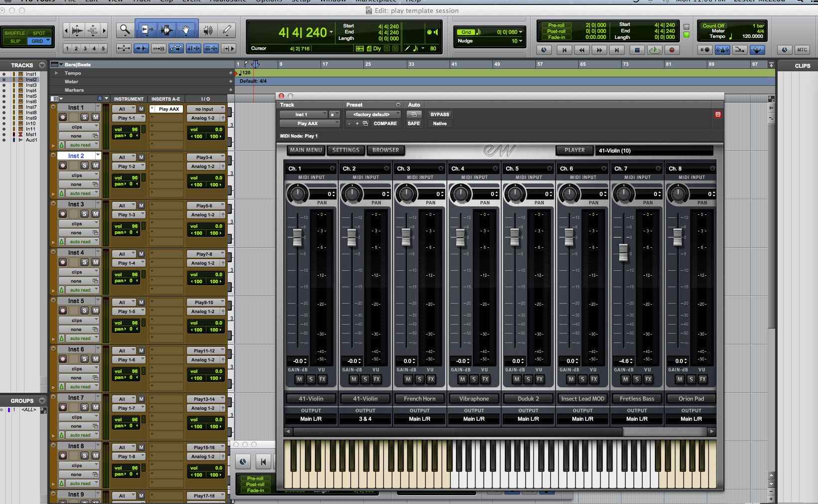
Task: Enable SLIP edit mode
Action: point(15,41)
